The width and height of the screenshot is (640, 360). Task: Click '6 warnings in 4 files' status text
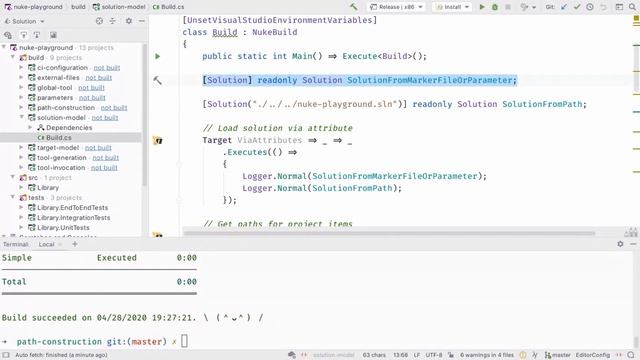487,355
